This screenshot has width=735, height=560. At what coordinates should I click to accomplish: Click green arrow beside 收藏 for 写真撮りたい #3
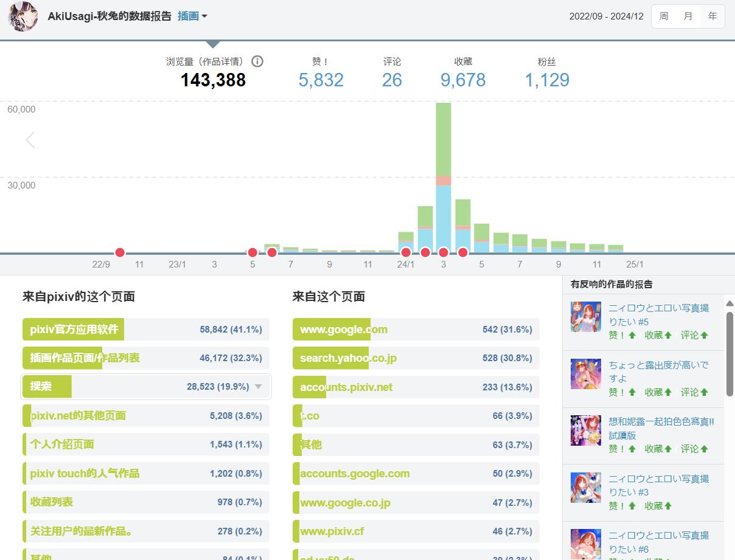click(x=668, y=506)
